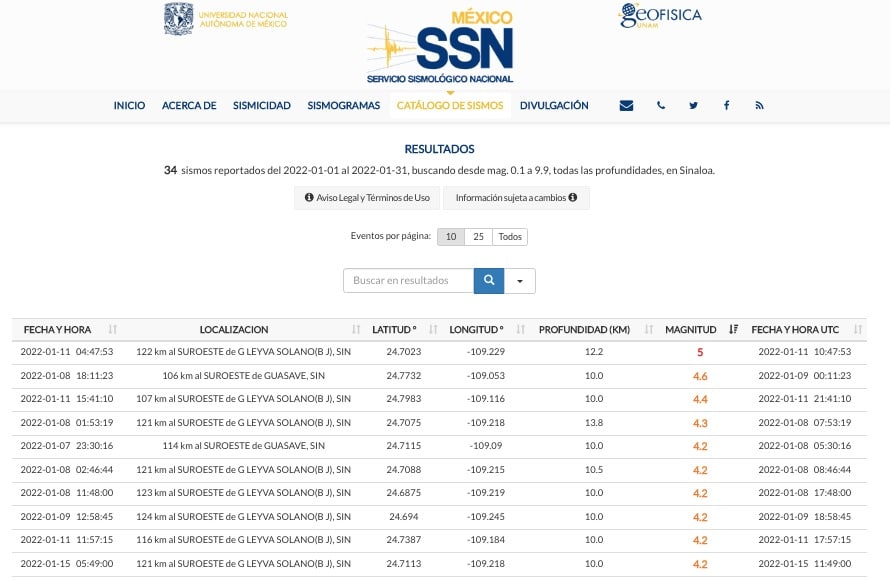This screenshot has width=890, height=580.
Task: Click depth value 12.2
Action: click(x=594, y=352)
